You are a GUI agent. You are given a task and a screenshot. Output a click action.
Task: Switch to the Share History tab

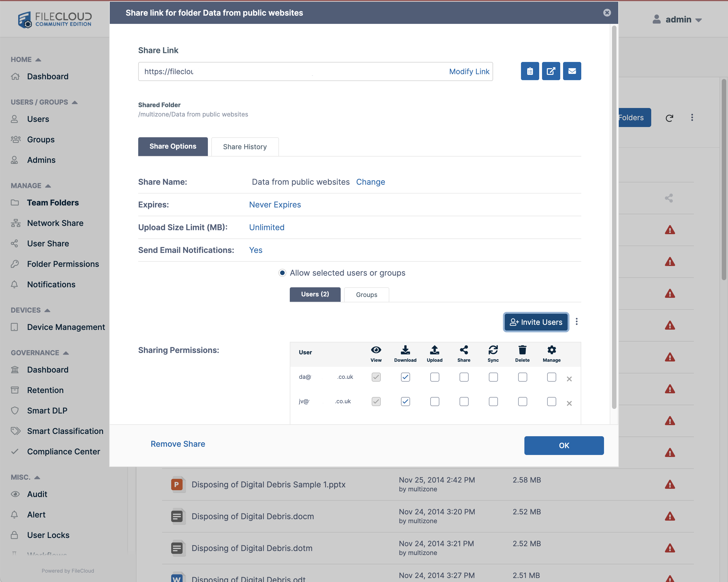(x=245, y=146)
